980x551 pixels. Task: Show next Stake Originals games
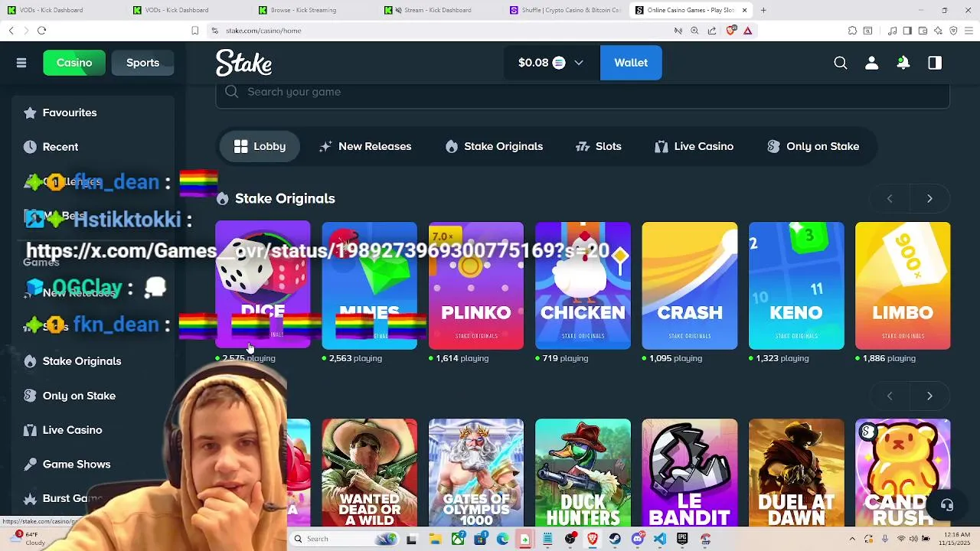(929, 198)
